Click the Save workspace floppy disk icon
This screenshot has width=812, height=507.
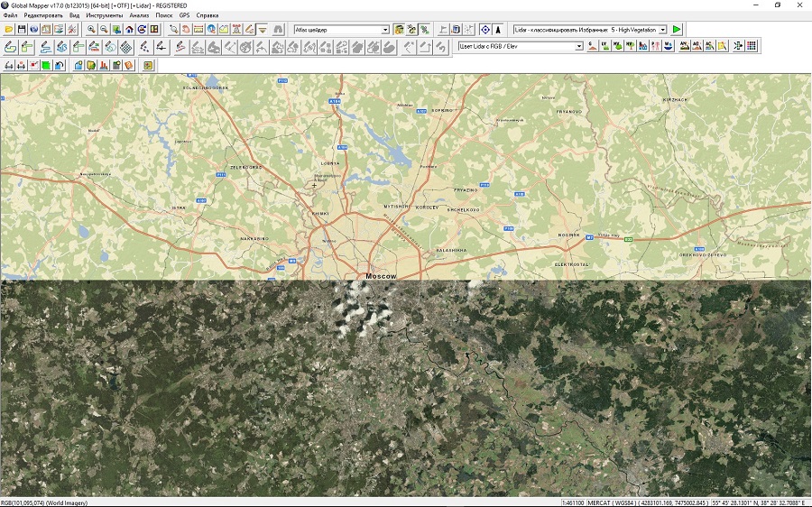click(x=21, y=30)
